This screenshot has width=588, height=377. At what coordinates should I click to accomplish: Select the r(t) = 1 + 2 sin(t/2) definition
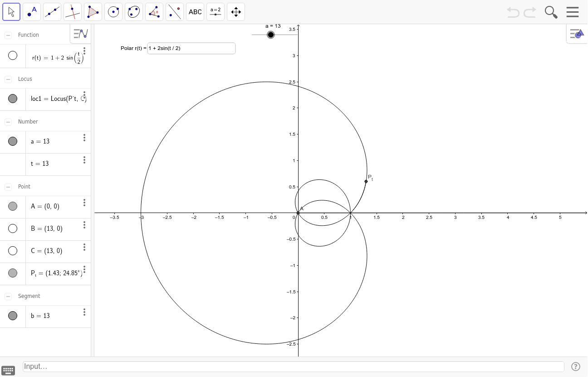(x=58, y=57)
